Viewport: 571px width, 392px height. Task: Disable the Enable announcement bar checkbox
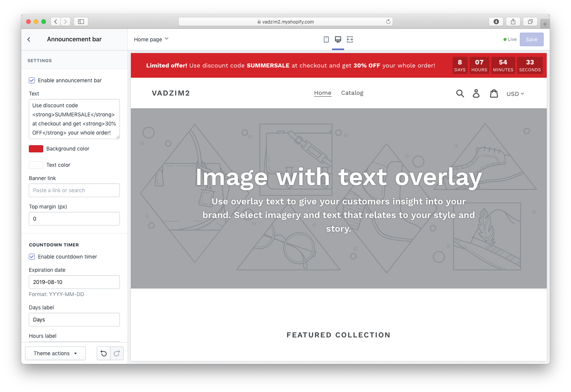[32, 80]
